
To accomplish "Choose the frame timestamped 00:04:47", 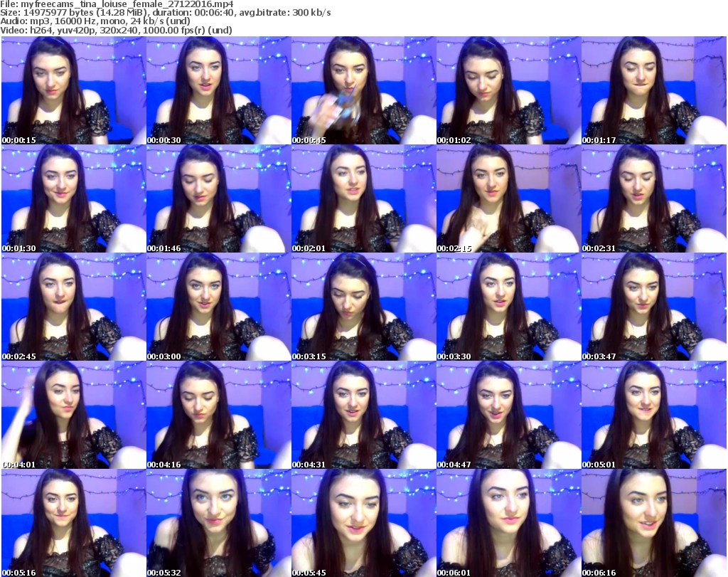I will pos(508,415).
